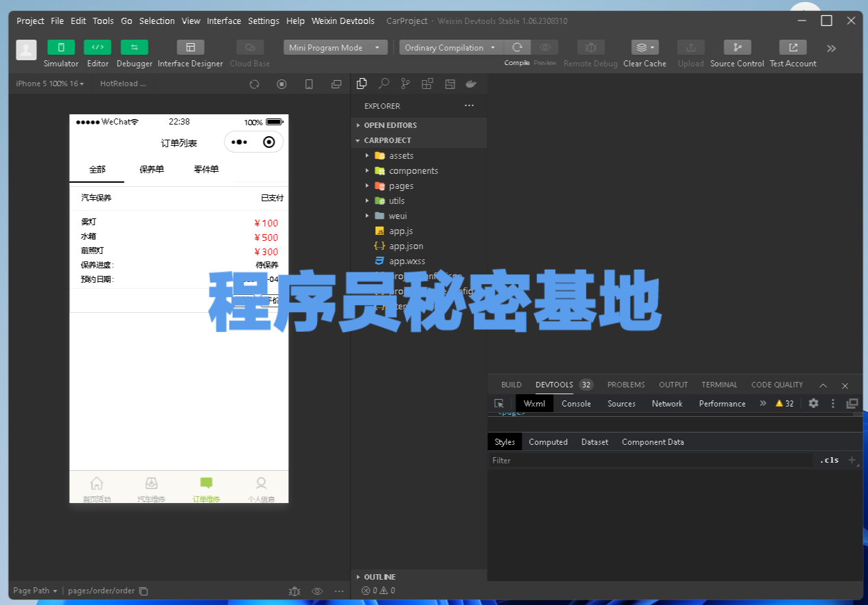Open the extensions blocks icon
Screen dimensions: 868x605
427,83
